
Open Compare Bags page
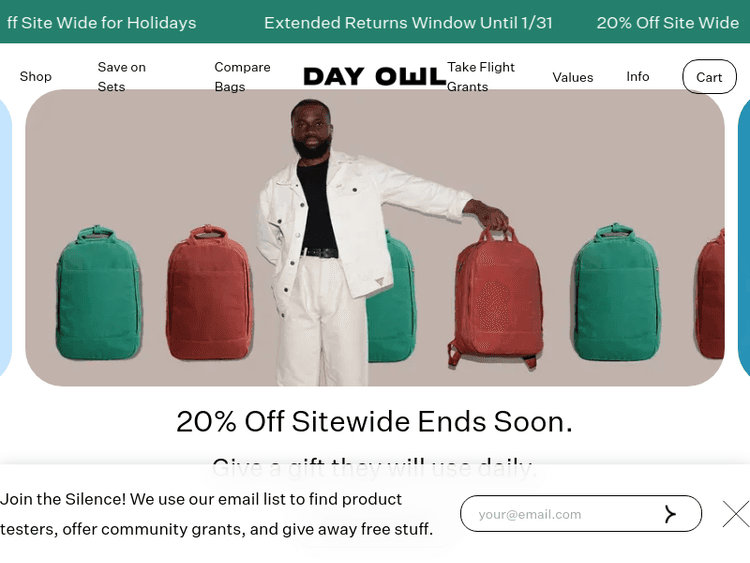242,77
